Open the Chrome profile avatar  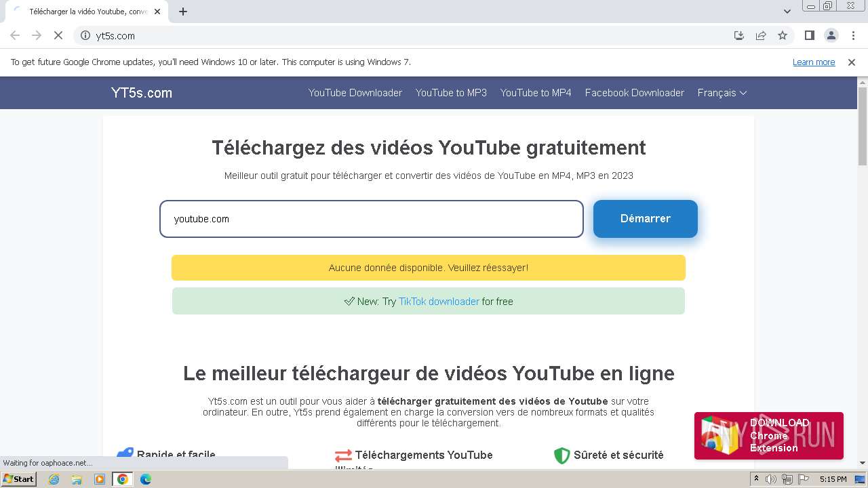pos(831,35)
